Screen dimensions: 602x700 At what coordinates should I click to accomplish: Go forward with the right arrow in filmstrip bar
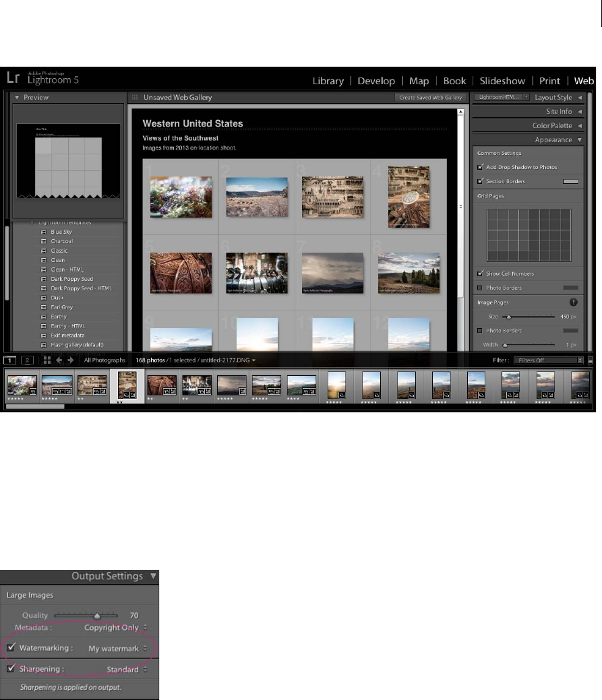point(71,360)
